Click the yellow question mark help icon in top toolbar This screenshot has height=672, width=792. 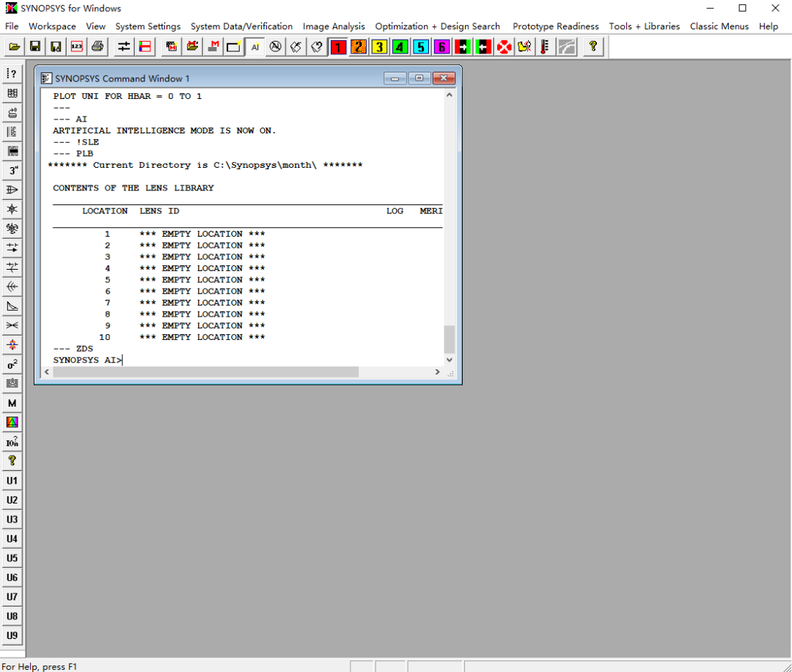click(x=593, y=47)
